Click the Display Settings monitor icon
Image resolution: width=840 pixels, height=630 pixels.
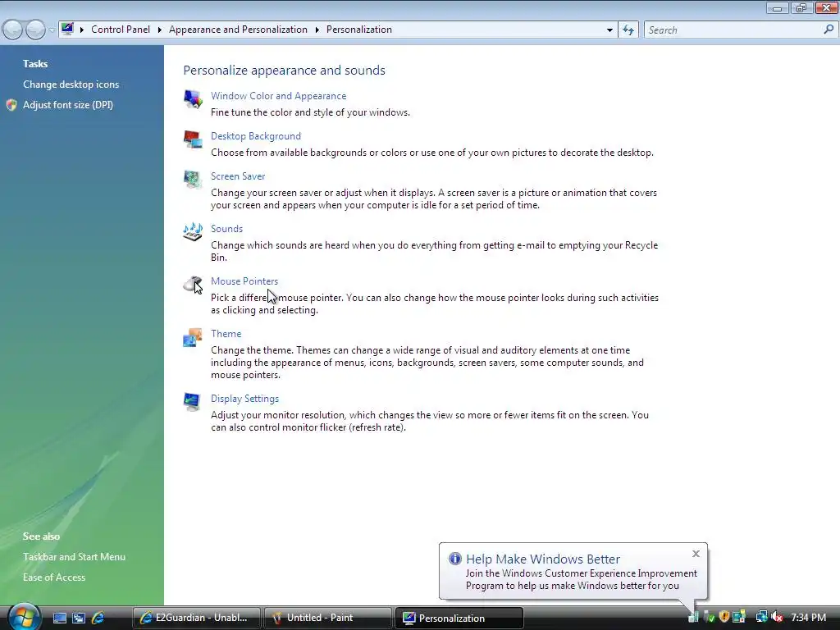point(192,402)
